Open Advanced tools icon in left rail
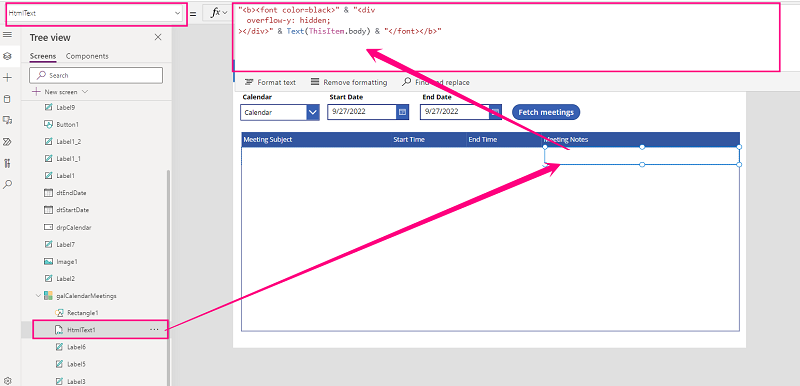Image resolution: width=800 pixels, height=386 pixels. pyautogui.click(x=7, y=163)
